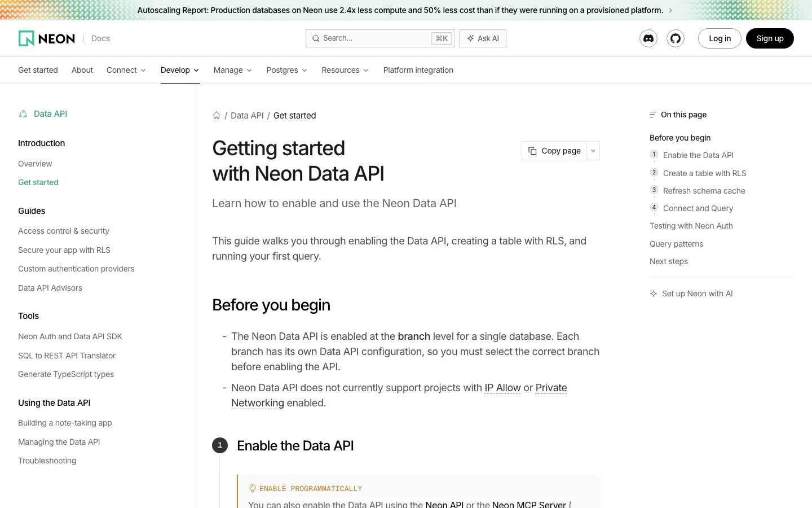The image size is (812, 508).
Task: Follow the IP Allow link
Action: point(502,388)
